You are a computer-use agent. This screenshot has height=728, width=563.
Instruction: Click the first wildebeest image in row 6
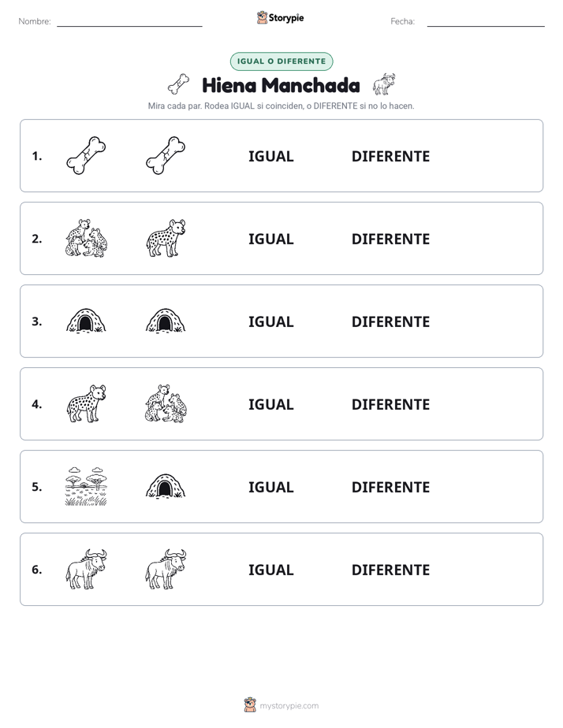click(x=86, y=569)
